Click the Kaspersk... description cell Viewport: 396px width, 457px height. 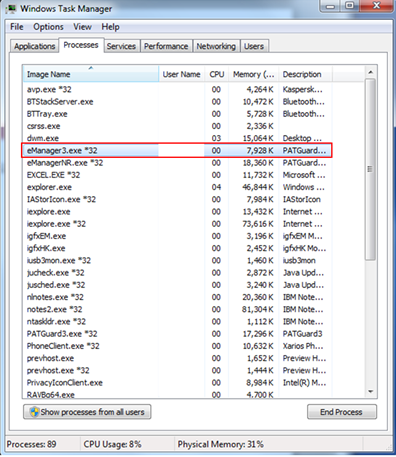point(303,89)
